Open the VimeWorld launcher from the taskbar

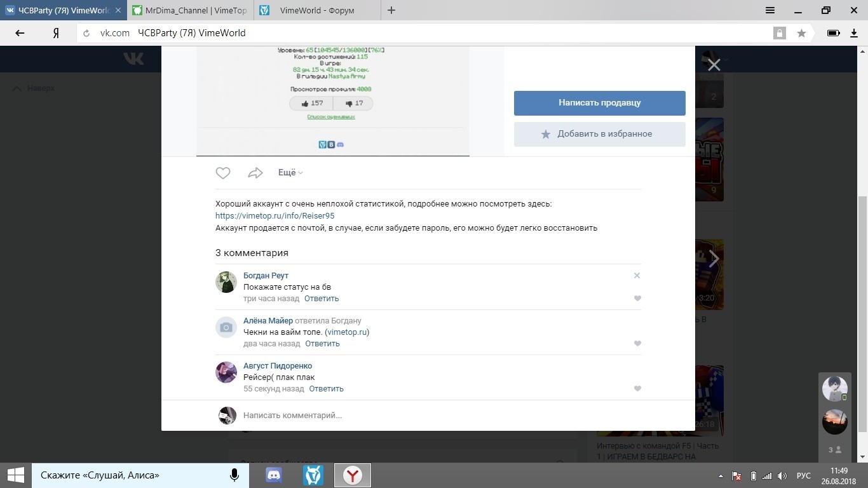click(x=313, y=475)
